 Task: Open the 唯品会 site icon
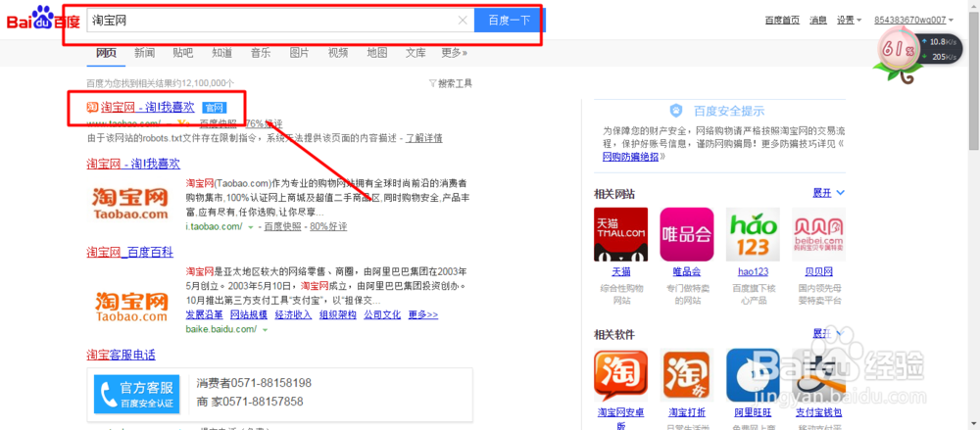coord(687,234)
